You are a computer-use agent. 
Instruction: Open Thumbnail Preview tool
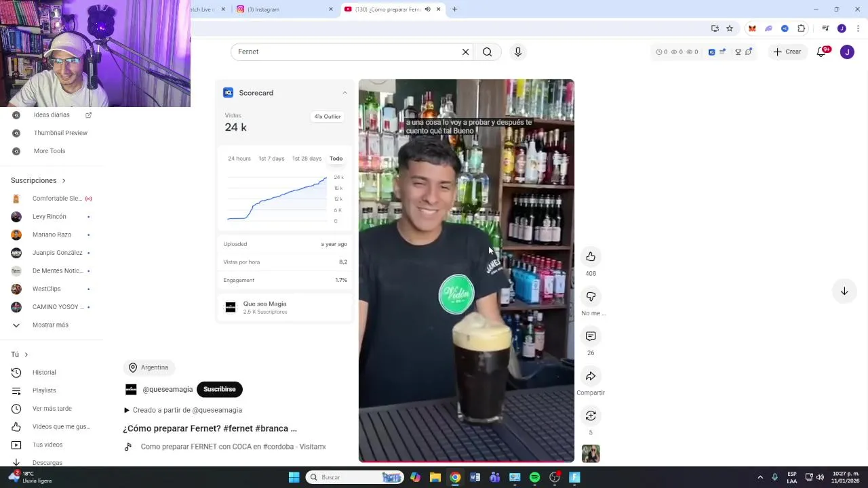click(51, 133)
